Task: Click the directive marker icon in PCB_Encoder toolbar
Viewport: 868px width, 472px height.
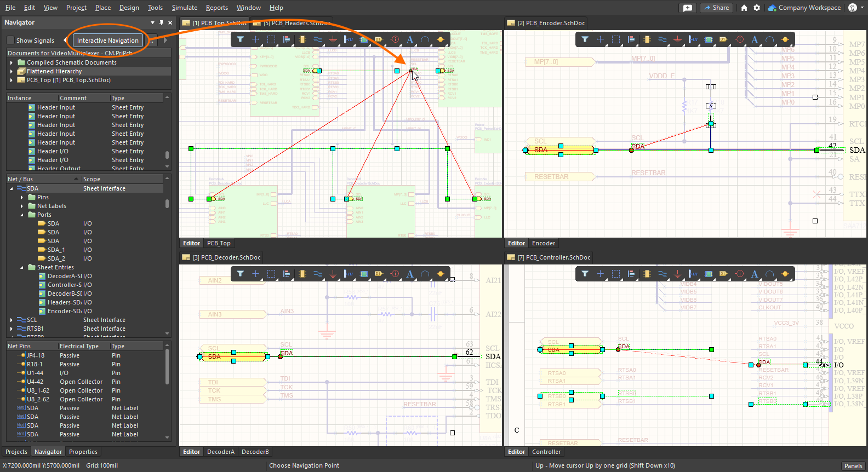Action: [x=740, y=39]
